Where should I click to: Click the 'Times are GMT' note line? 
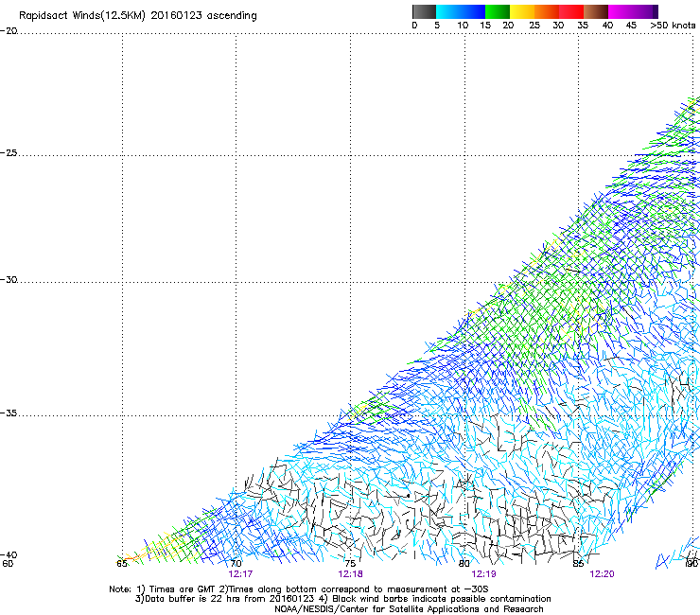[298, 589]
